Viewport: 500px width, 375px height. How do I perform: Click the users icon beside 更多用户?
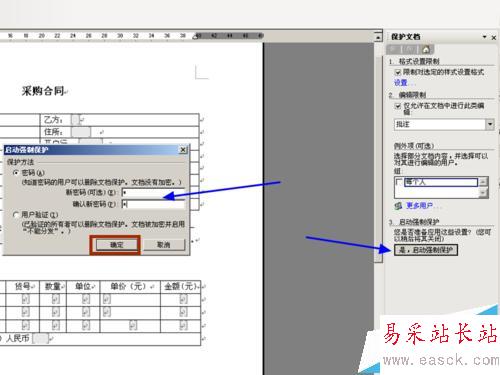click(x=398, y=206)
